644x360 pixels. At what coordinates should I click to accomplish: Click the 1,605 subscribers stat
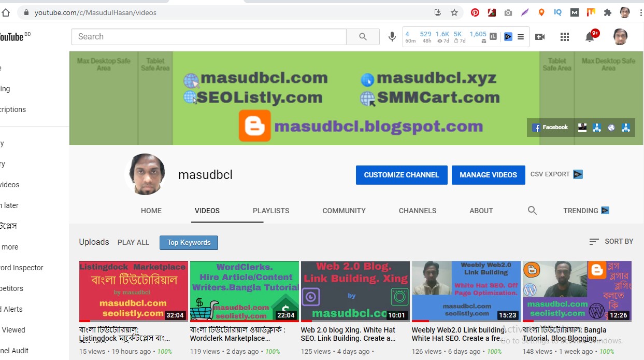click(478, 37)
